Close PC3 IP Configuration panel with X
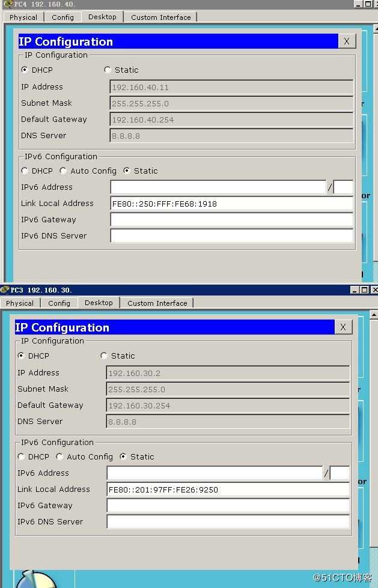The image size is (378, 588). click(x=343, y=327)
